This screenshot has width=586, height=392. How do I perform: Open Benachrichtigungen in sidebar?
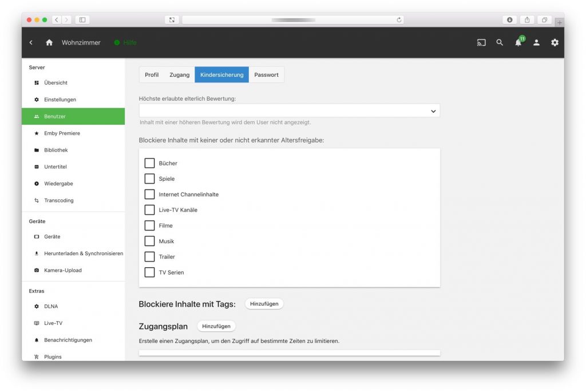[x=73, y=340]
